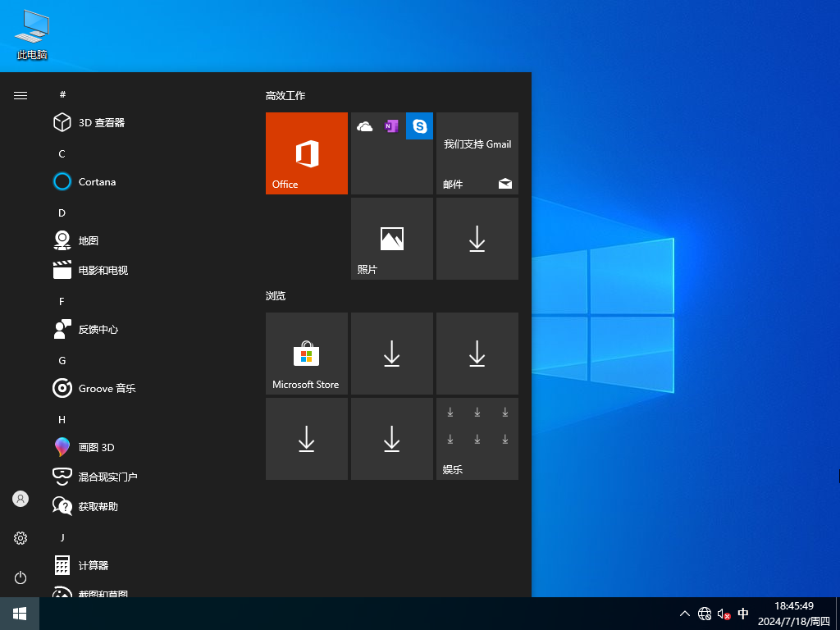Unmute the system volume in the tray

click(724, 614)
